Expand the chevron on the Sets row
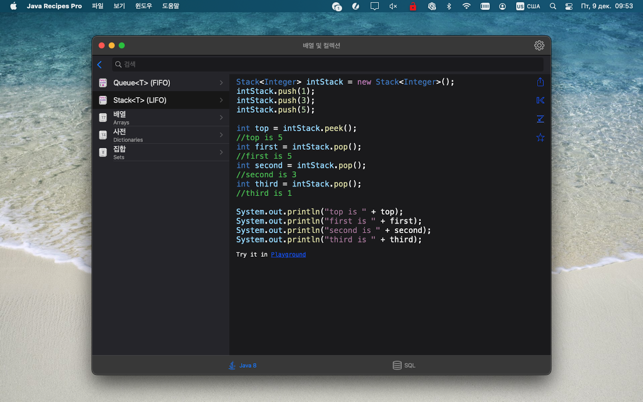 tap(221, 152)
